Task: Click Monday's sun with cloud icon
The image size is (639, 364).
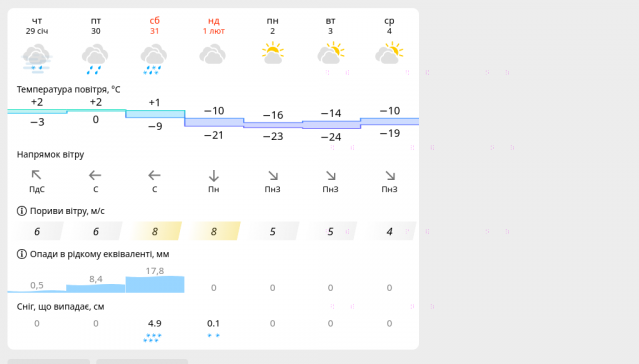Action: (273, 53)
